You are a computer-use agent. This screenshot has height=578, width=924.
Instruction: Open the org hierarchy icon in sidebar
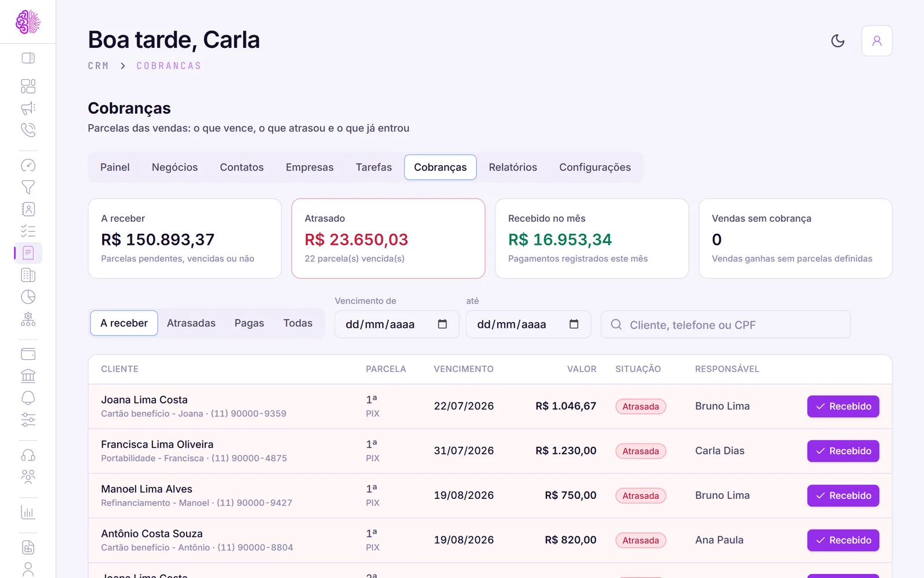coord(28,319)
